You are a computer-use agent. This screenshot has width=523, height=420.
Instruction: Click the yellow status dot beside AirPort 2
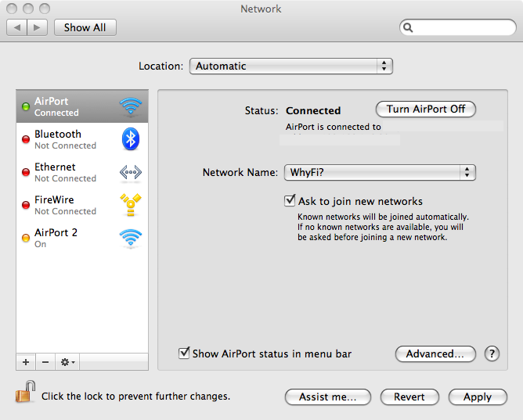26,238
